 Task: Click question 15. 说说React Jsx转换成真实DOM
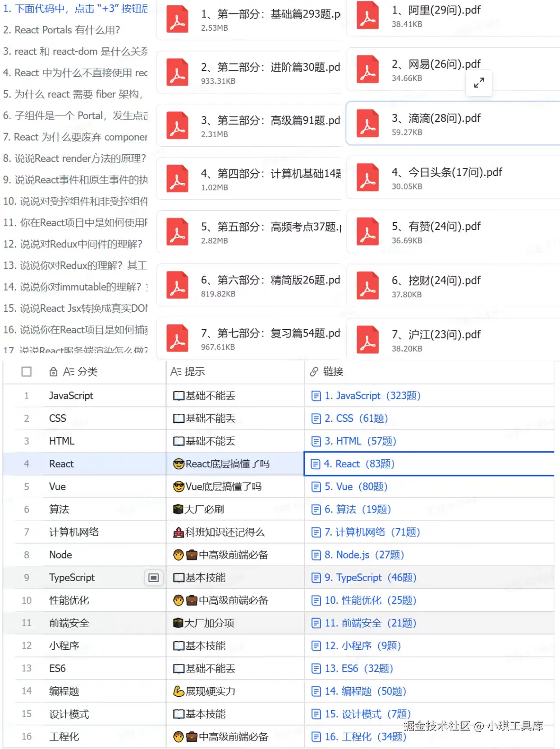click(x=75, y=308)
